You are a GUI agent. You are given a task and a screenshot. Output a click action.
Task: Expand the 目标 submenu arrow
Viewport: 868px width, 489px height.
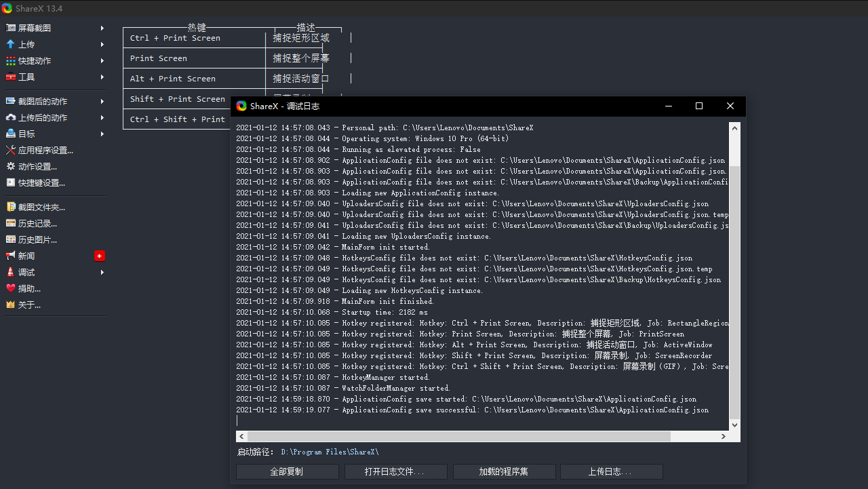tap(102, 134)
